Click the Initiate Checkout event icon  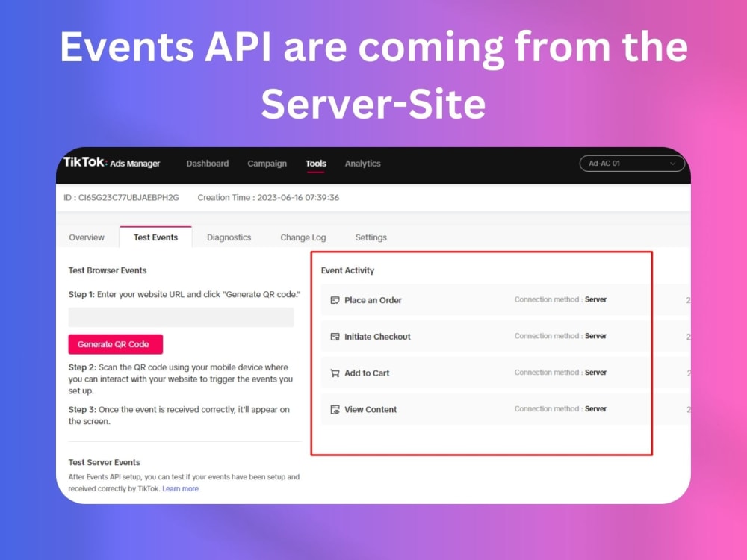tap(333, 336)
